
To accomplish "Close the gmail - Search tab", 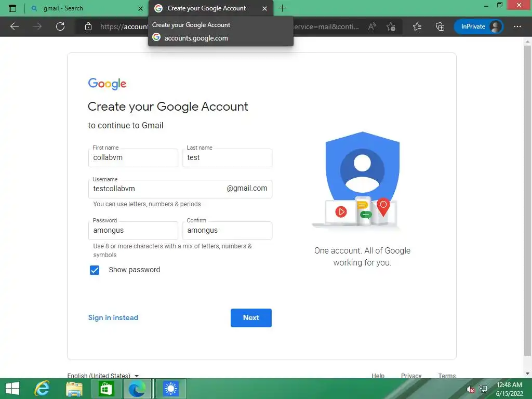I will [140, 8].
